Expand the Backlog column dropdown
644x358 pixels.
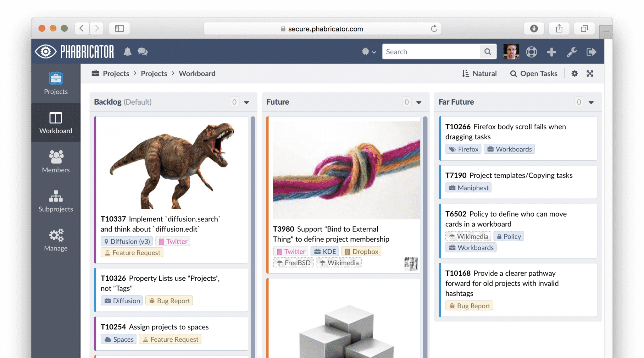pyautogui.click(x=246, y=102)
